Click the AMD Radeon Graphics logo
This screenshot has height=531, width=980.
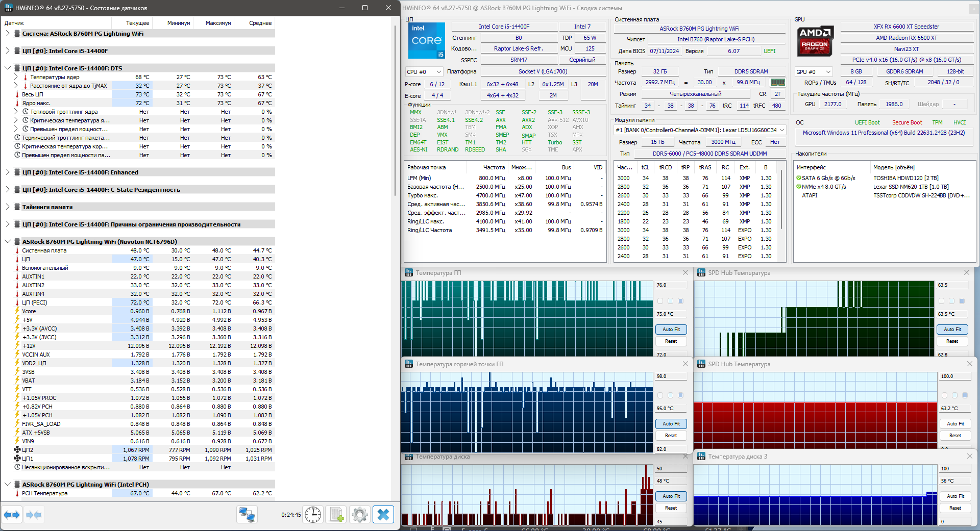pyautogui.click(x=815, y=41)
